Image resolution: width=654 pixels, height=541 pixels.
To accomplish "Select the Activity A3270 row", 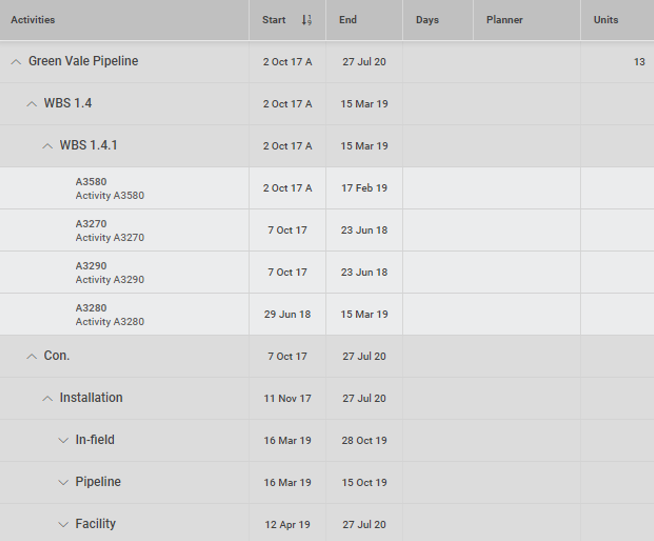I will click(x=110, y=231).
